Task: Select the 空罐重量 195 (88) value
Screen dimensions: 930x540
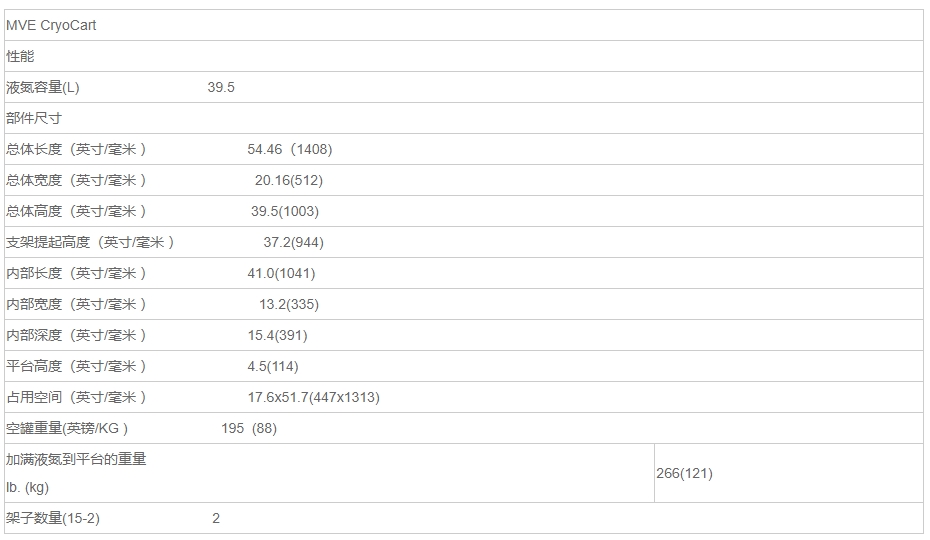Action: [249, 428]
